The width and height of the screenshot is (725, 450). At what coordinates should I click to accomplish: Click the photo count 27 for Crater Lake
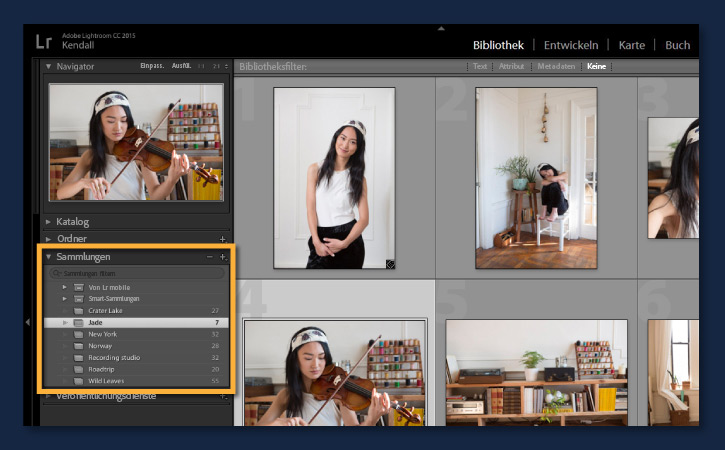pyautogui.click(x=215, y=311)
